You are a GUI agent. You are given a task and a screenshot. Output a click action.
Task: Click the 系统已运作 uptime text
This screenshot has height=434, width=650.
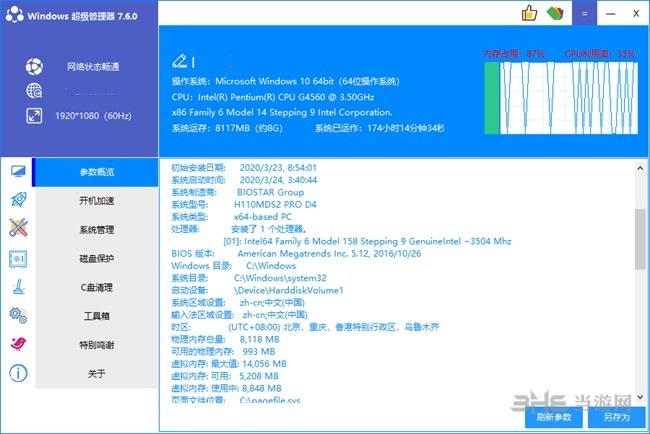[x=379, y=128]
